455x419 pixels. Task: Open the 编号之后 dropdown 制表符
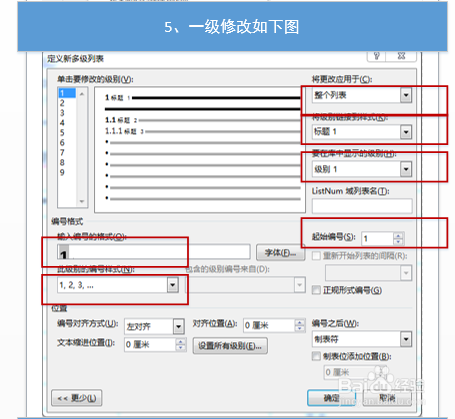pos(406,339)
